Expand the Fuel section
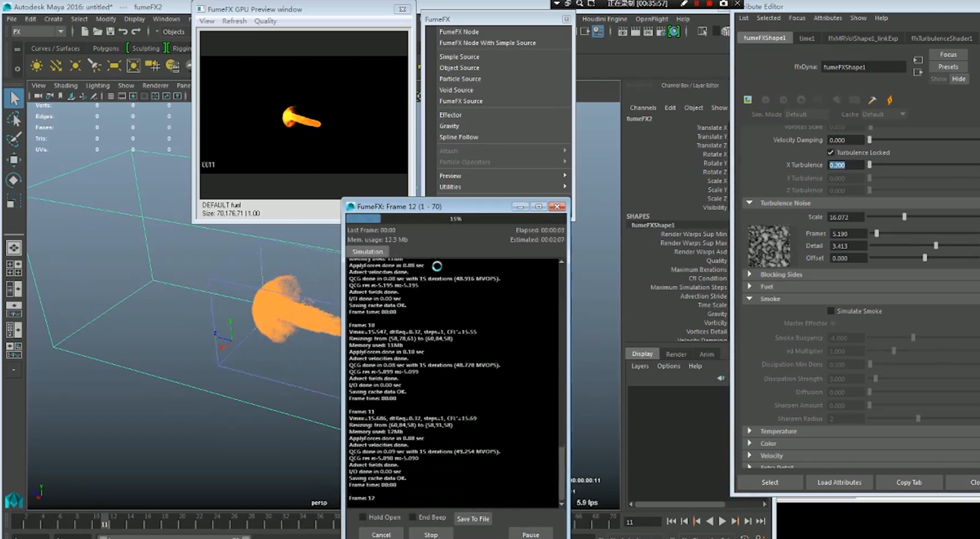Image resolution: width=980 pixels, height=539 pixels. pyautogui.click(x=750, y=286)
